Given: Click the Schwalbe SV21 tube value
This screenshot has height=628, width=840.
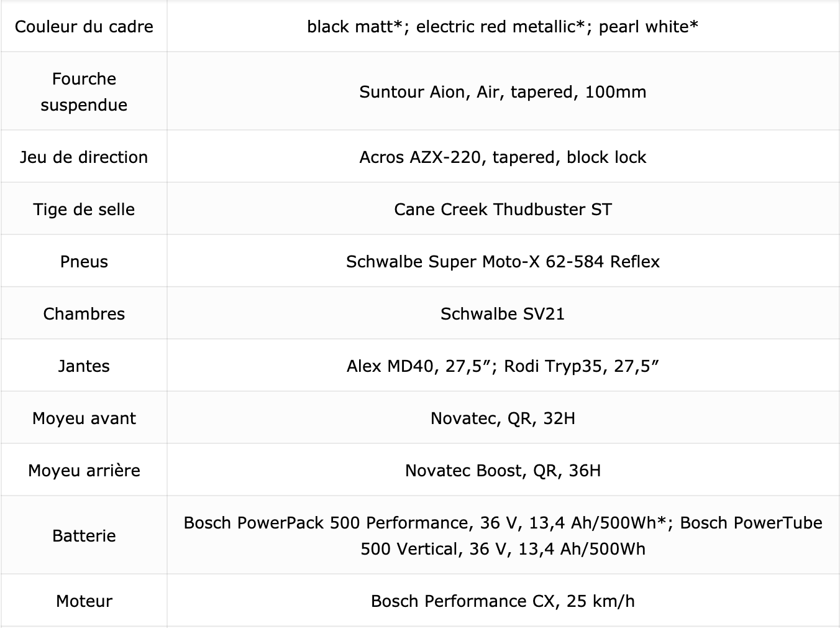Looking at the screenshot, I should (503, 313).
